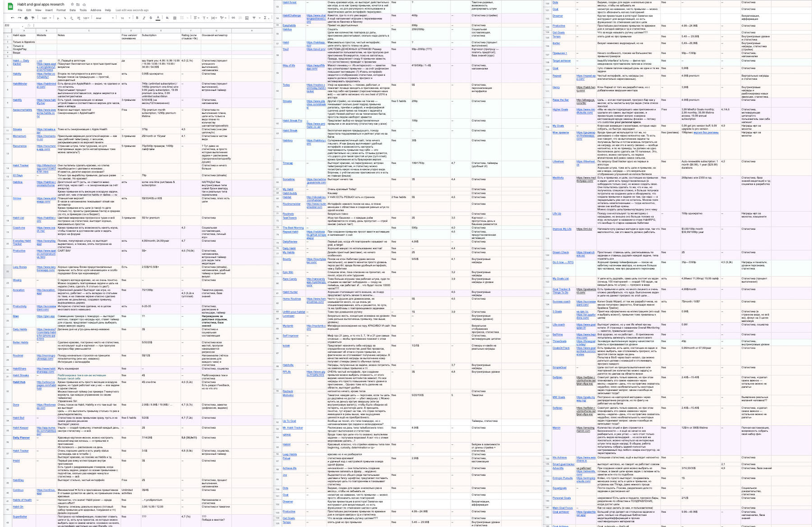Open the zoom level dropdown
The width and height of the screenshot is (812, 527).
(x=45, y=18)
